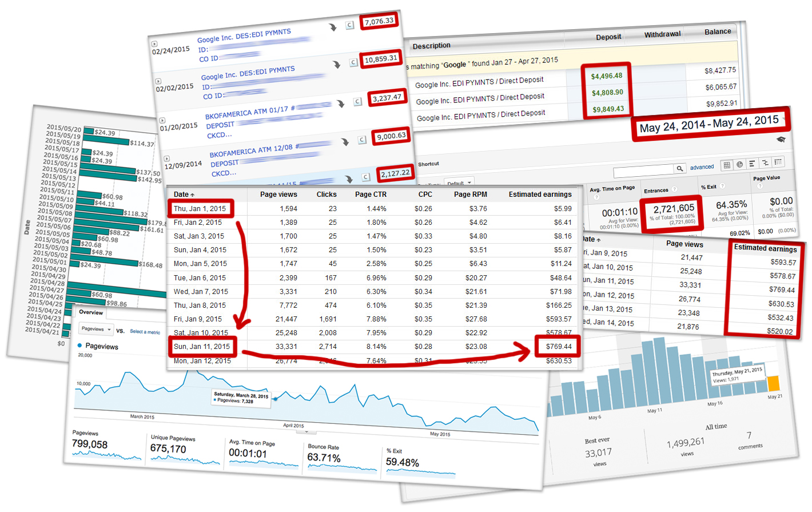Open the Default dropdown under Shortcut
This screenshot has width=812, height=512.
pyautogui.click(x=459, y=183)
